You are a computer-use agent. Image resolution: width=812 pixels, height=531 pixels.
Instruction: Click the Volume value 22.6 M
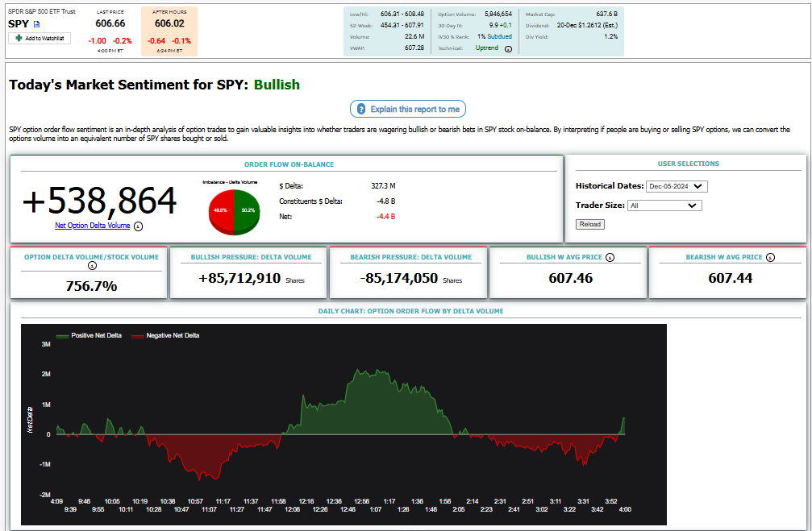(414, 37)
